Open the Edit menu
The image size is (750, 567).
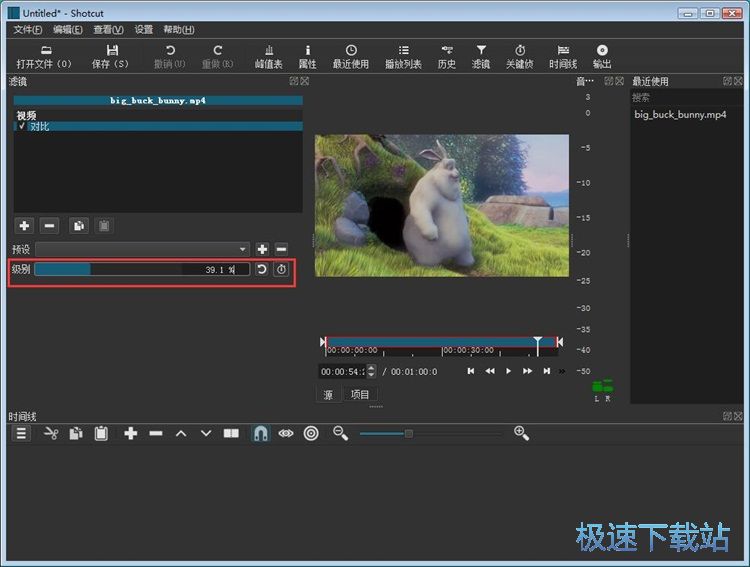pos(68,30)
